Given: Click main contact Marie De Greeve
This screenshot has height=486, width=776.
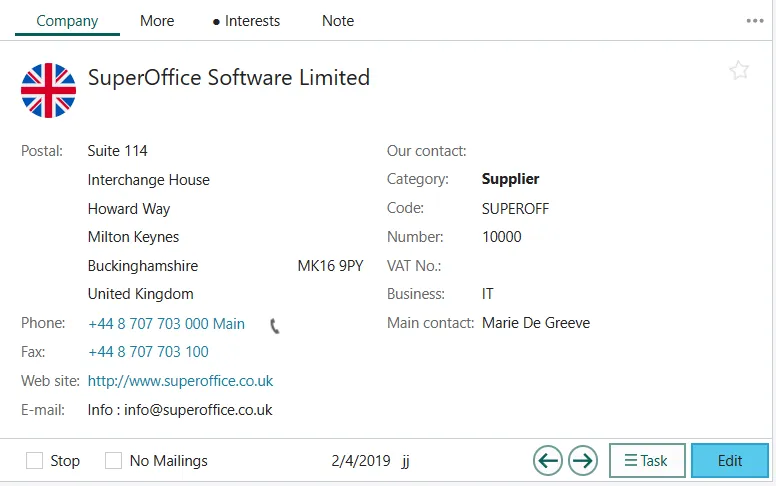Looking at the screenshot, I should point(536,323).
